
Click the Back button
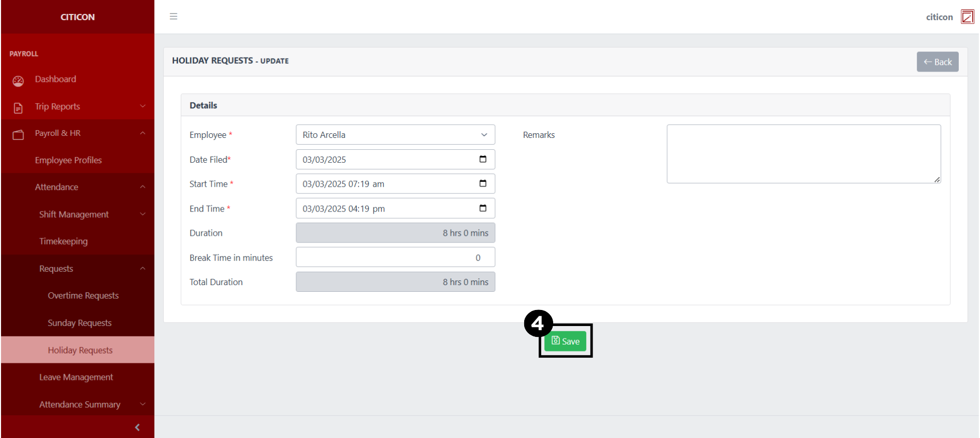point(937,62)
